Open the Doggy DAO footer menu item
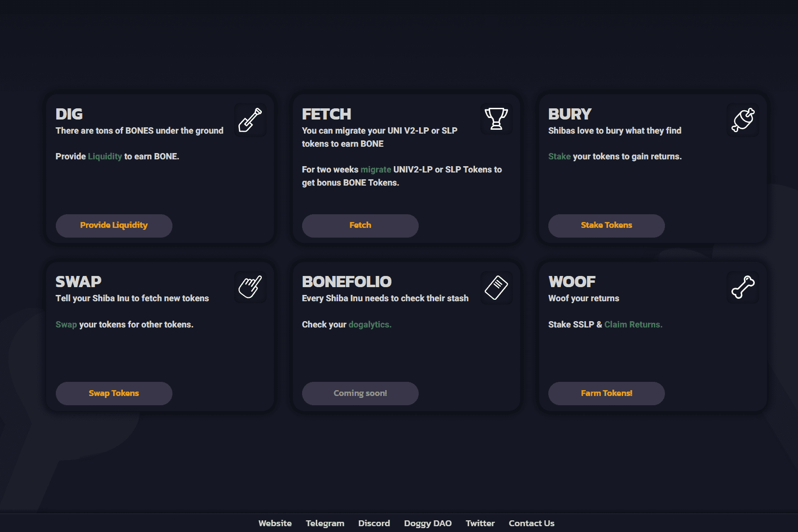Image resolution: width=798 pixels, height=532 pixels. point(427,523)
